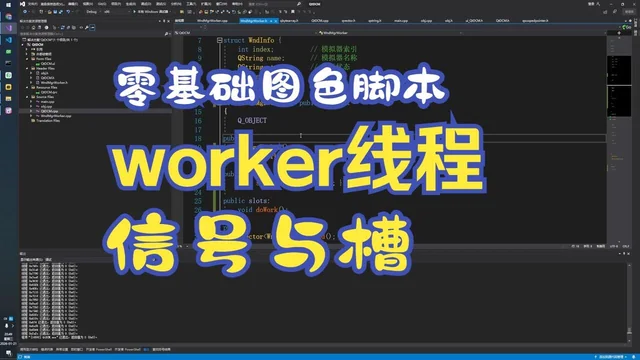This screenshot has height=360, width=640.
Task: Click the Solution Explorer search magnifier
Action: 166,34
